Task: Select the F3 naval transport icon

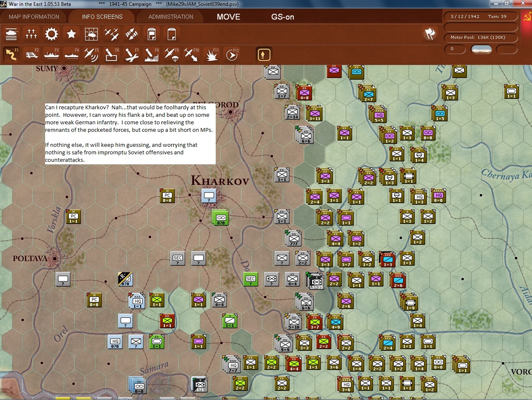Action: click(x=51, y=55)
